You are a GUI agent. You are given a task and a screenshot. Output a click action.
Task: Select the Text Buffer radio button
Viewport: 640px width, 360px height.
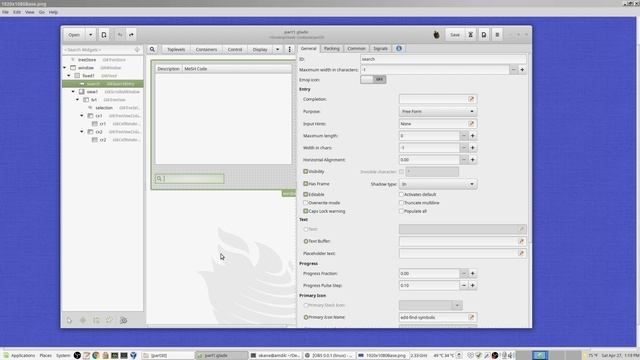coord(306,241)
